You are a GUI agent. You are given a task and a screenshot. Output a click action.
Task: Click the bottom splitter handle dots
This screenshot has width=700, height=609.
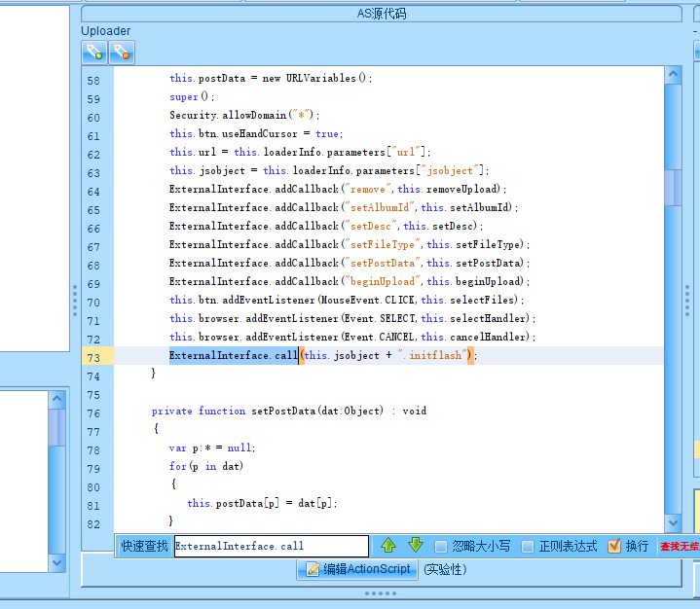tap(381, 593)
